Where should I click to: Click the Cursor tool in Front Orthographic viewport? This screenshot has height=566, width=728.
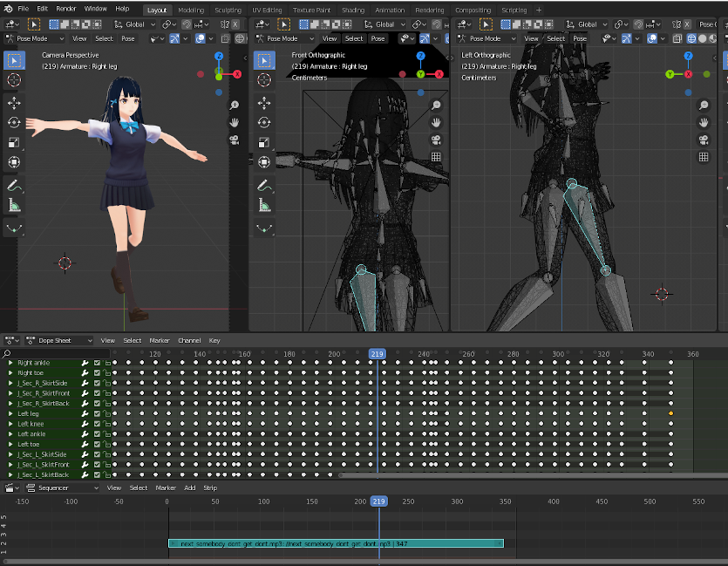pos(263,80)
